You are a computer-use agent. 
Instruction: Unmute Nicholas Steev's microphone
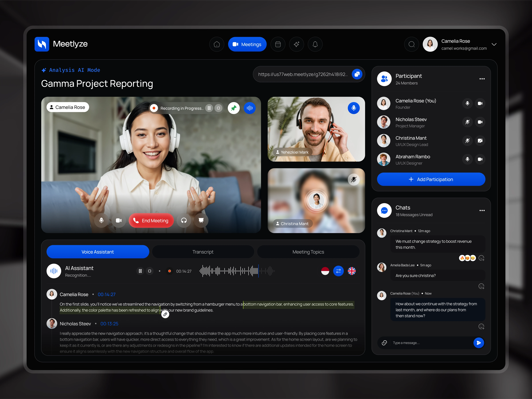coord(467,122)
